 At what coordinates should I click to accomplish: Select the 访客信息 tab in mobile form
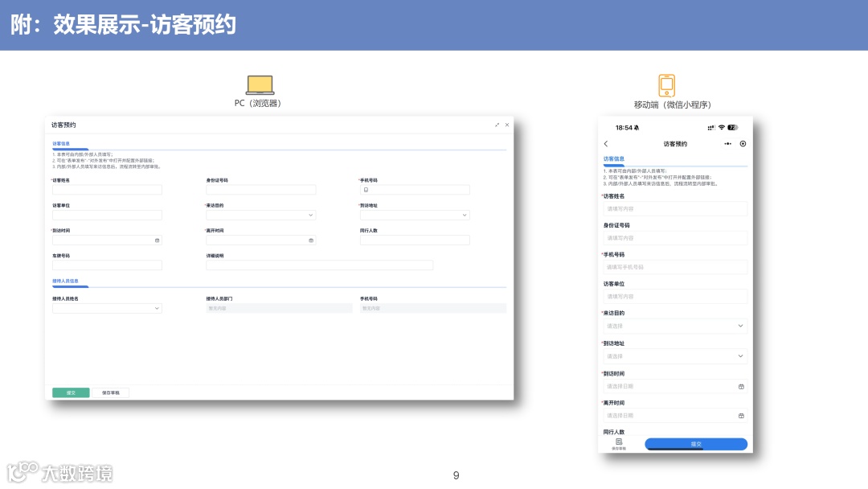(613, 159)
